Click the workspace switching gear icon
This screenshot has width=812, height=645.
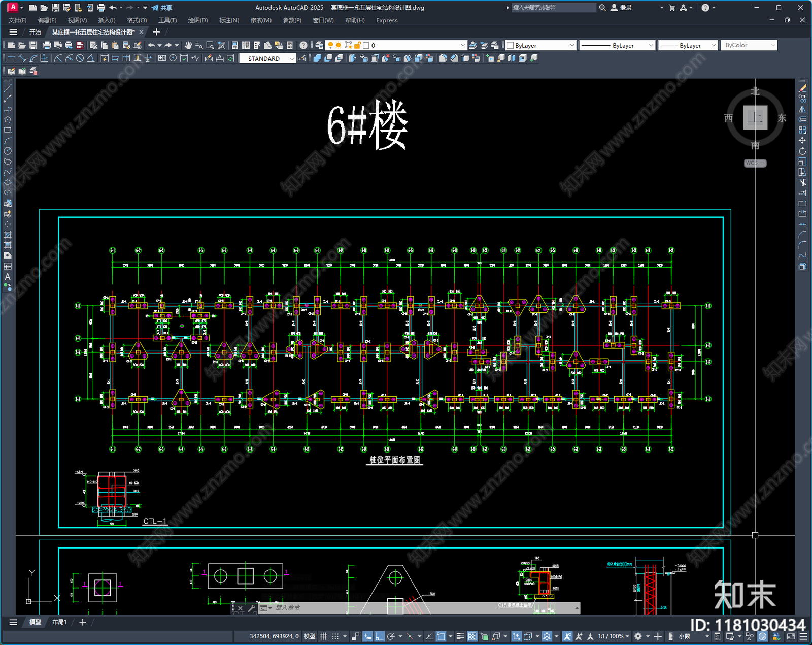point(638,636)
